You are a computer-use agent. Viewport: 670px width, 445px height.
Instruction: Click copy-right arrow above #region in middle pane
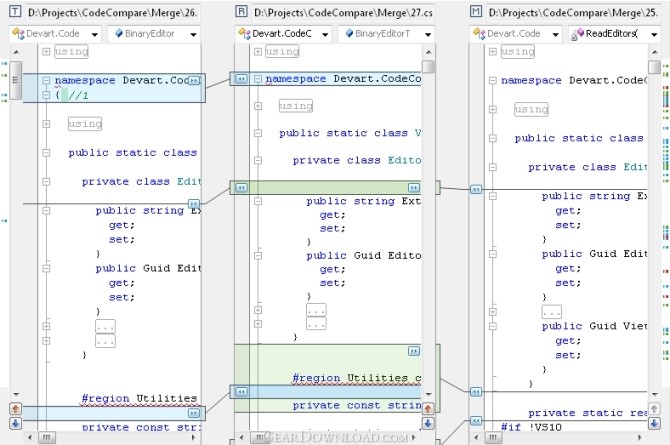click(x=414, y=351)
